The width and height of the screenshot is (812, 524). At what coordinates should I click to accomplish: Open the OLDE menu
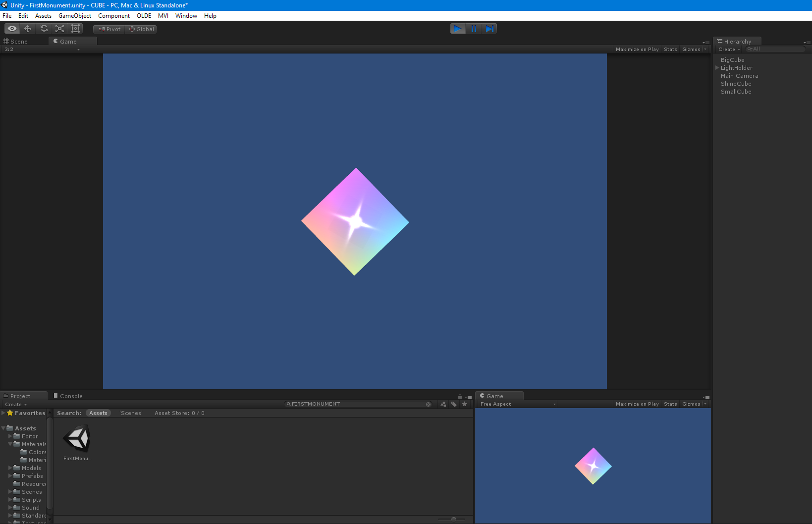[x=144, y=16]
